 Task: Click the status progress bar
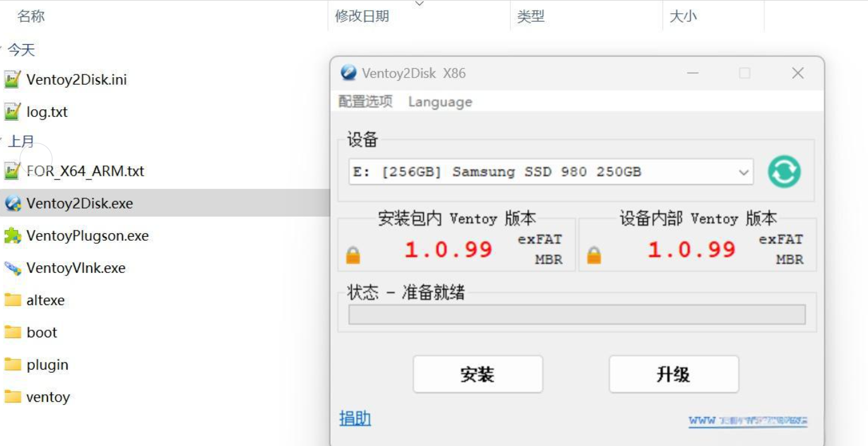tap(577, 315)
